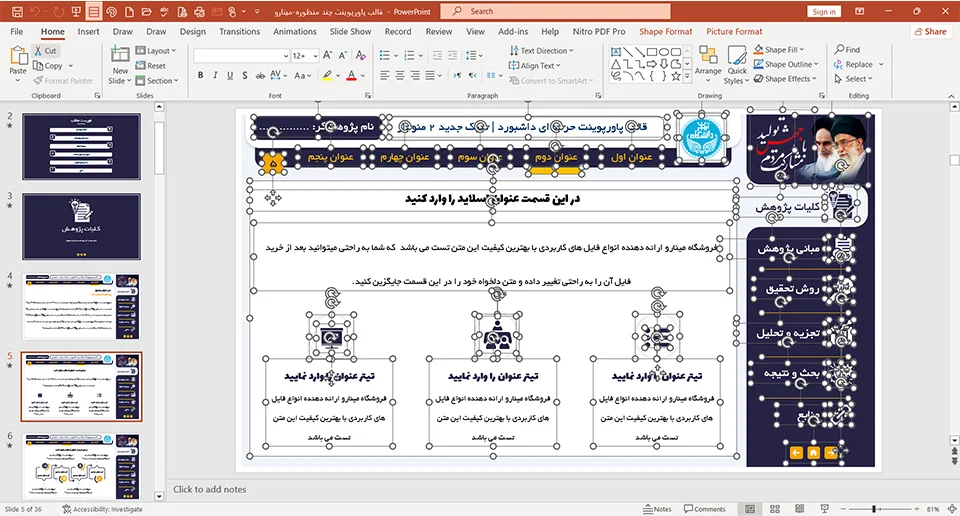Switch to Slide Sorter view
This screenshot has height=516, width=960.
coord(774,509)
